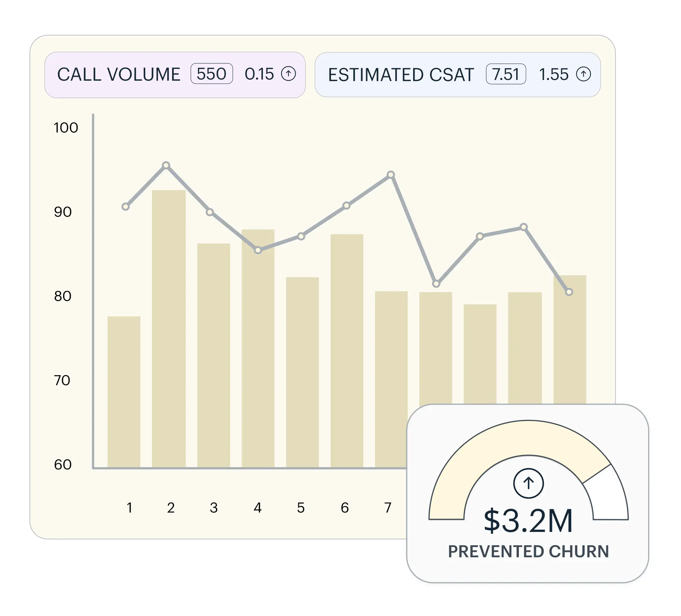Click the last line point on the right
This screenshot has height=616, width=681.
coord(569,292)
